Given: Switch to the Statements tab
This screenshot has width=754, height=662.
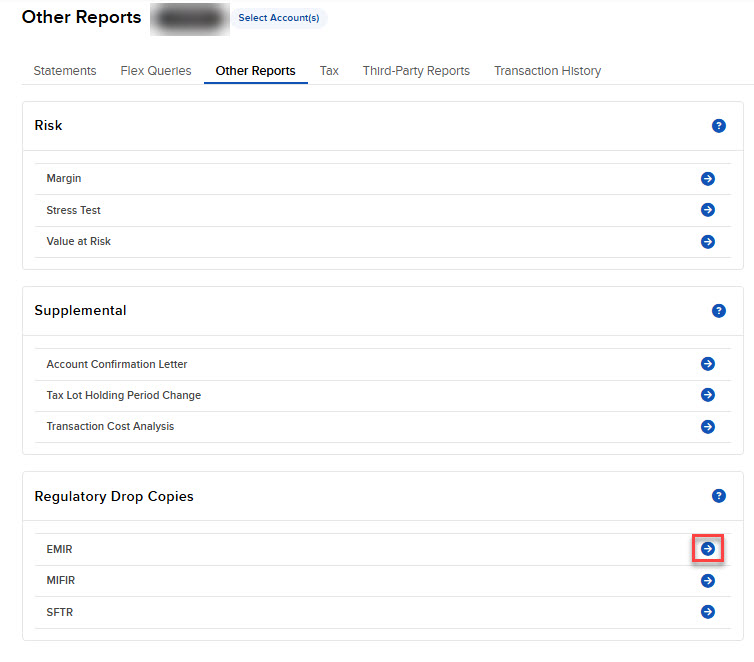Looking at the screenshot, I should click(65, 71).
